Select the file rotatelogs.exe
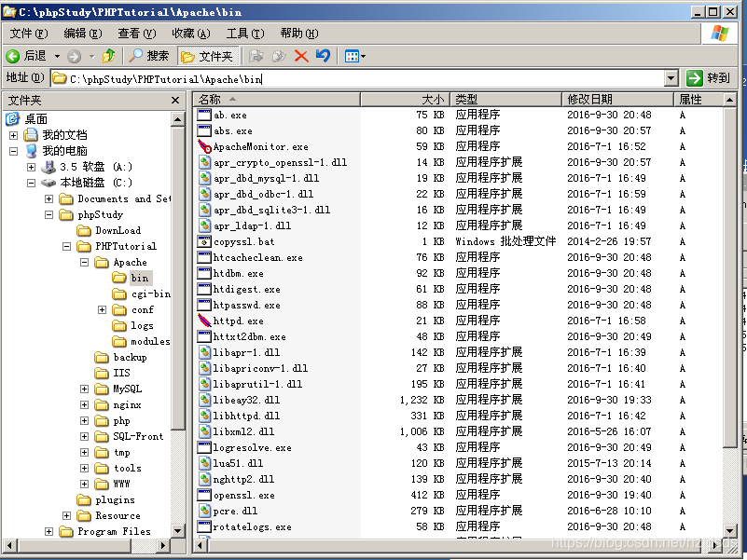This screenshot has height=560, width=747. click(x=252, y=527)
